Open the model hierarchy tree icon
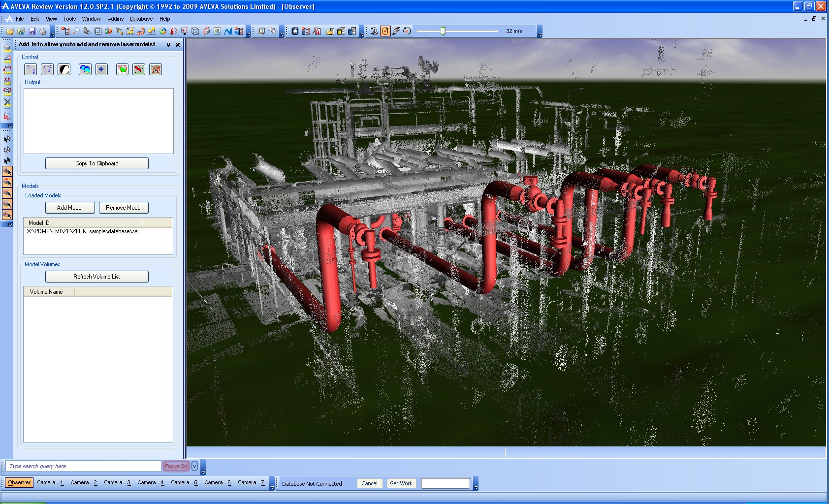This screenshot has width=829, height=504. click(65, 31)
